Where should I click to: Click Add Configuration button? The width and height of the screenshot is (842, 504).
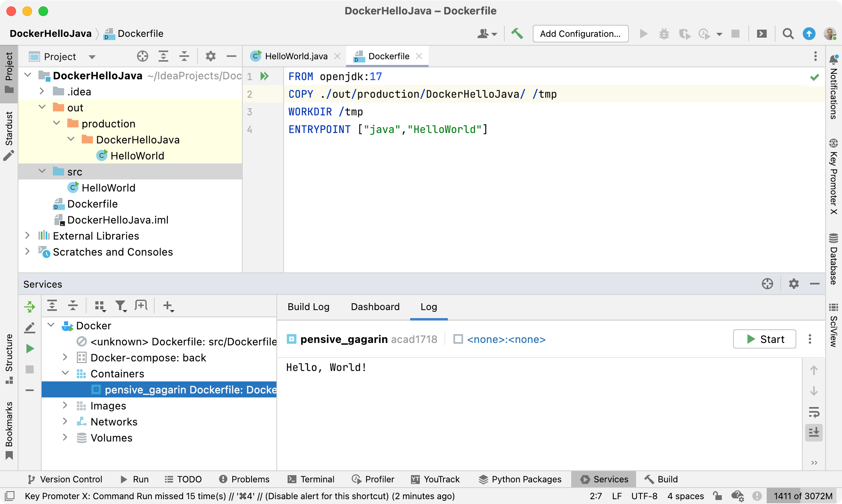click(x=580, y=34)
